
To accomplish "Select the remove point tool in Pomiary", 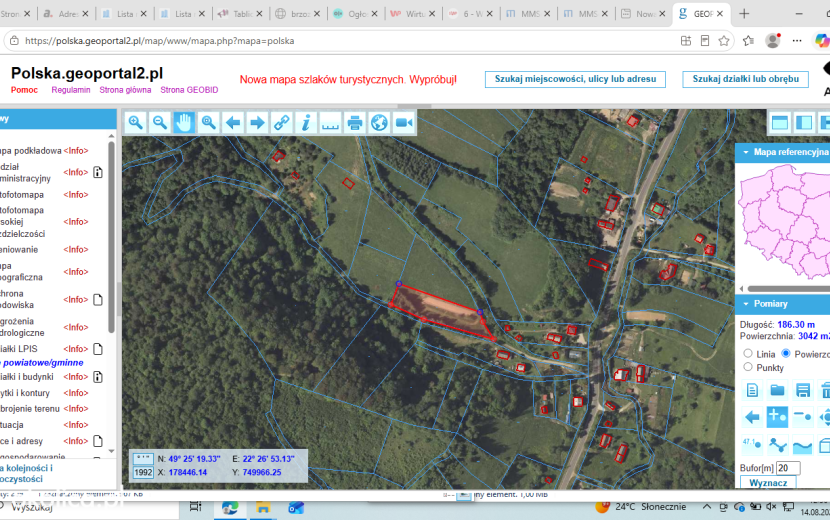I will (x=802, y=417).
